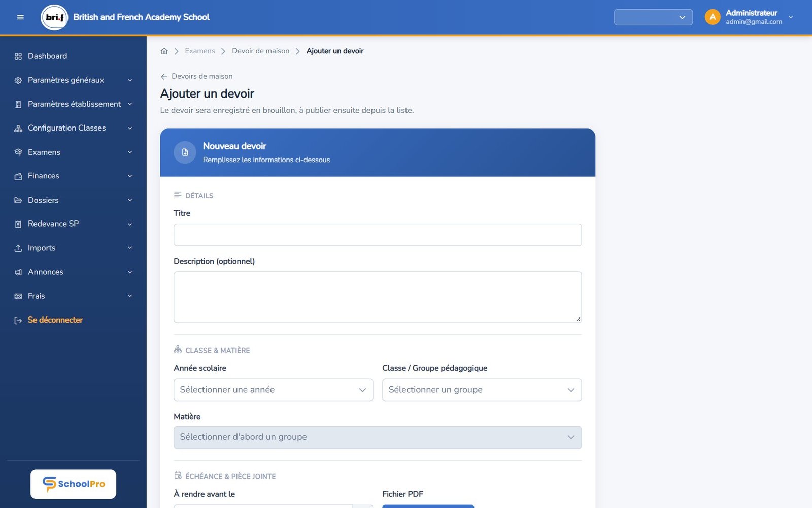
Task: Expand the Examens sidebar chevron
Action: pyautogui.click(x=130, y=152)
